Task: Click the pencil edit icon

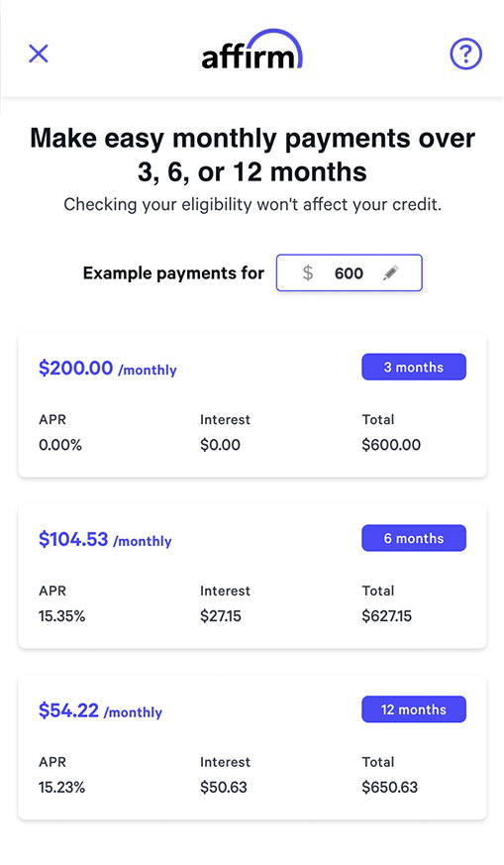Action: 391,272
